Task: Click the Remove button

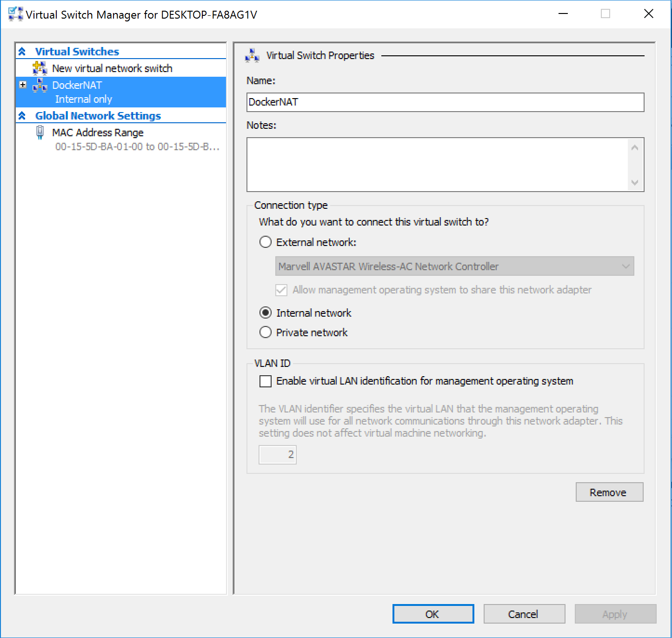Action: tap(609, 492)
